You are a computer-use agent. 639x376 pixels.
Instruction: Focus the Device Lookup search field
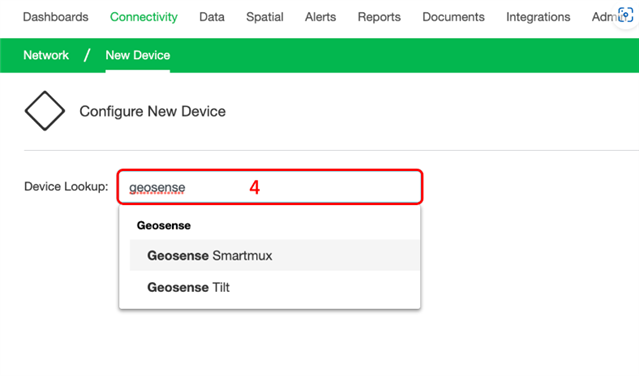pos(270,187)
